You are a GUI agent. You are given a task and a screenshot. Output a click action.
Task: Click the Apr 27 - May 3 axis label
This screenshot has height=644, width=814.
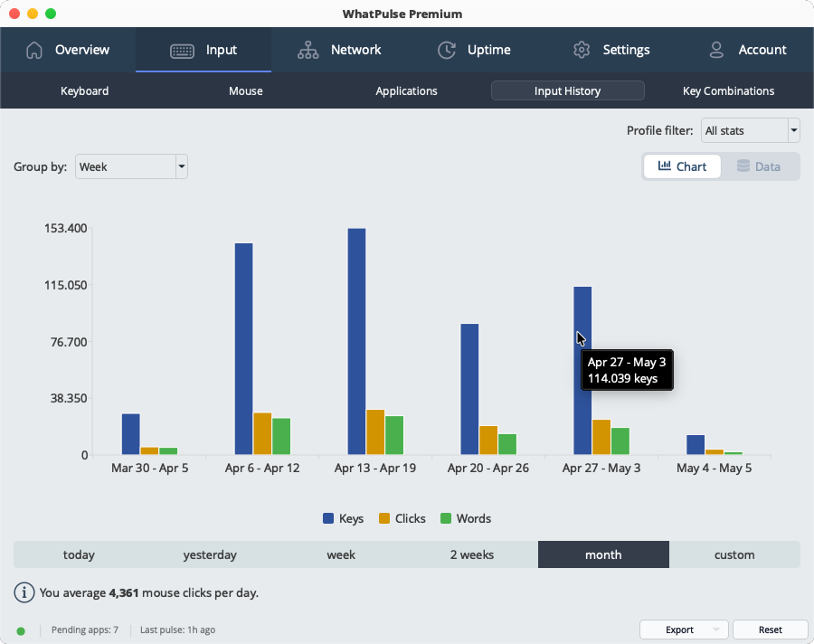pos(601,468)
